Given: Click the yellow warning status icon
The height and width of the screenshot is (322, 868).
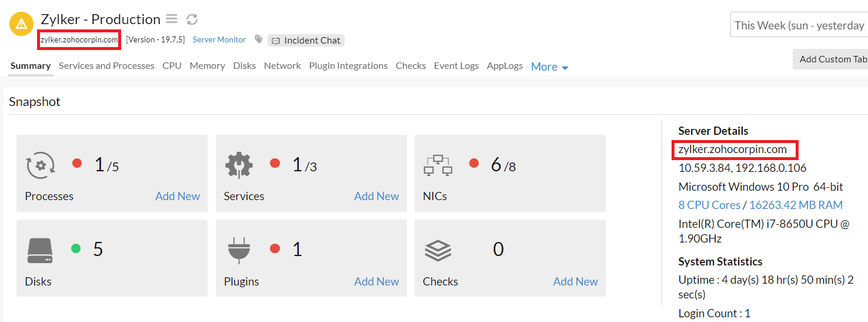Looking at the screenshot, I should 22,24.
